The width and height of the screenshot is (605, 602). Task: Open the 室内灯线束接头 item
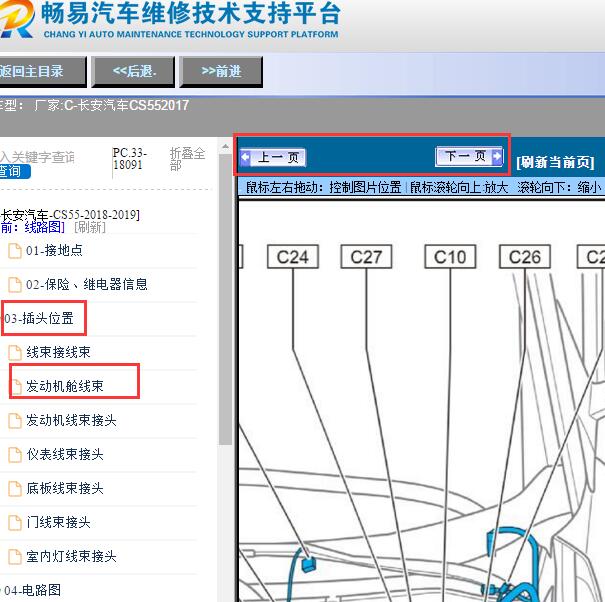71,556
